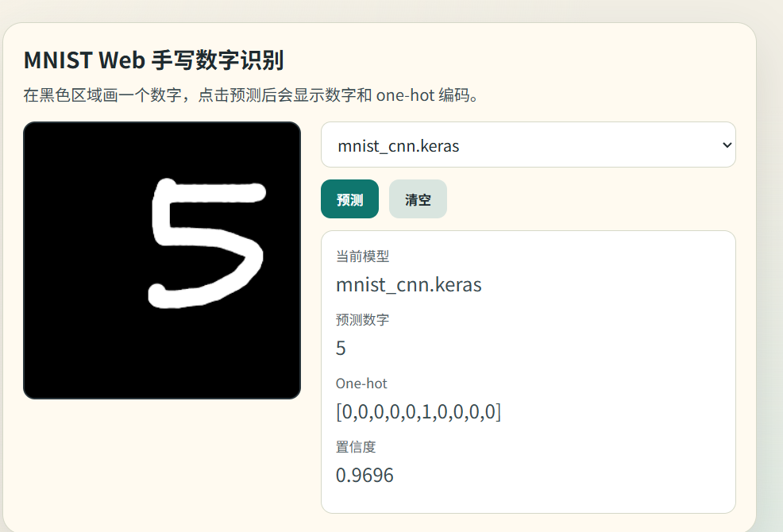Screen dimensions: 783x532
Task: Click the 当前模型 label
Action: 363,256
